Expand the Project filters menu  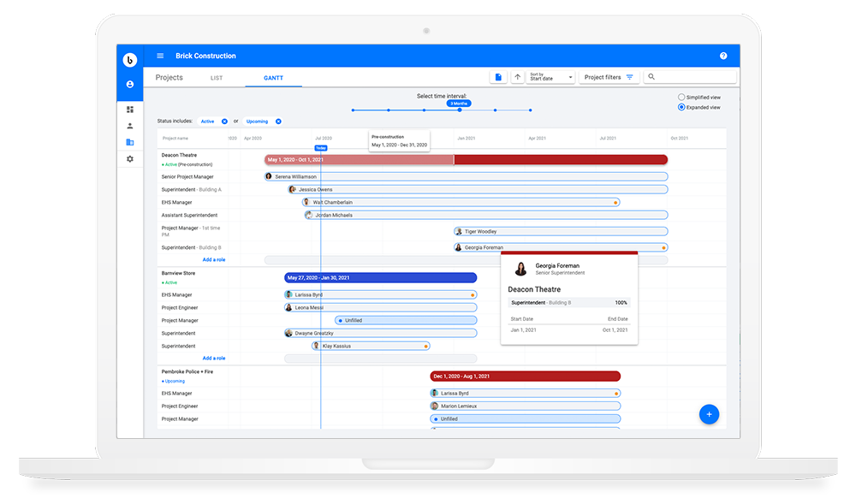609,77
